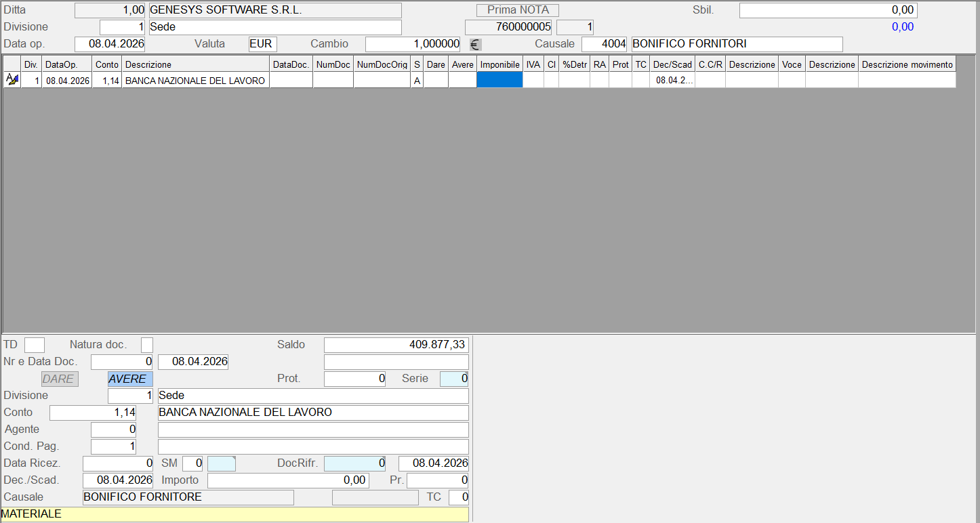980x523 pixels.
Task: Click the Causale code field 4004
Action: (x=604, y=44)
